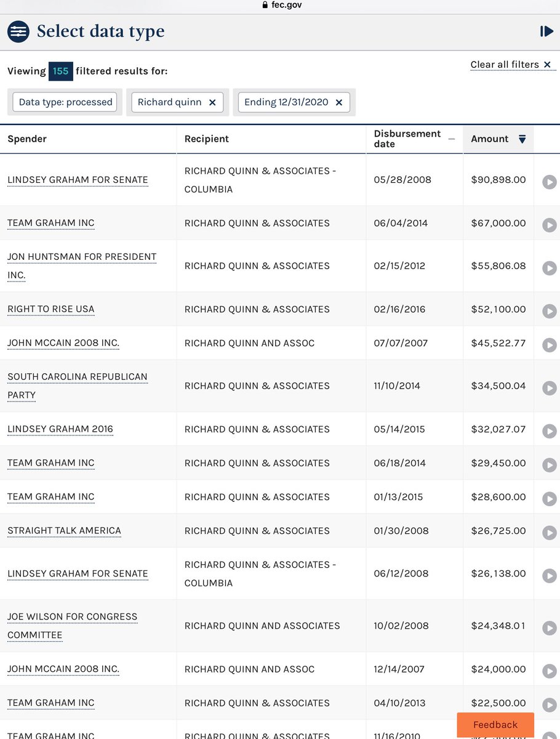Click the 155 results count badge

pyautogui.click(x=61, y=71)
